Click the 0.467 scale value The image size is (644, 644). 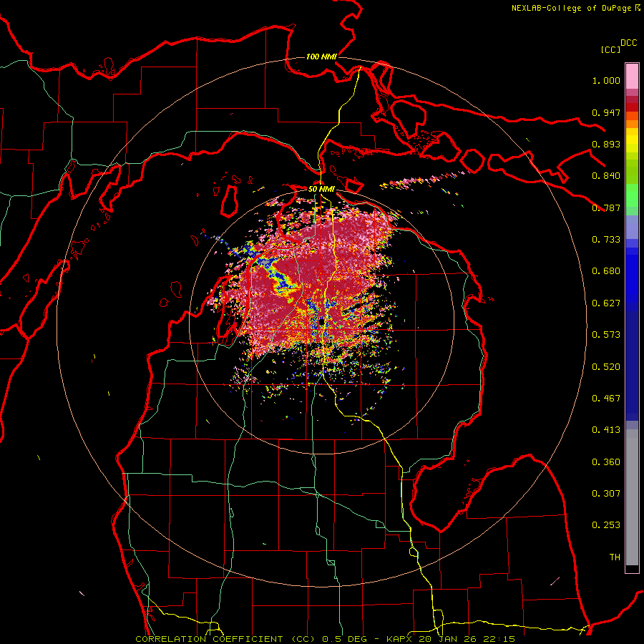tap(606, 399)
